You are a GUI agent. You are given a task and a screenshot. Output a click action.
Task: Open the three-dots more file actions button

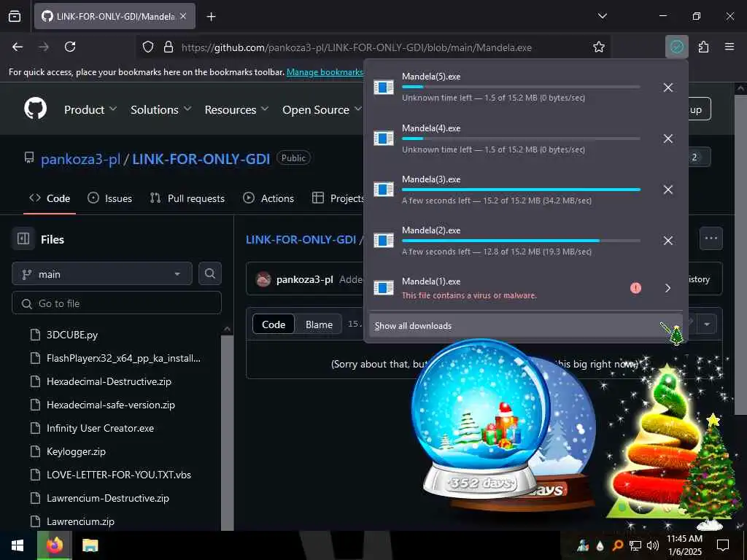click(x=711, y=238)
